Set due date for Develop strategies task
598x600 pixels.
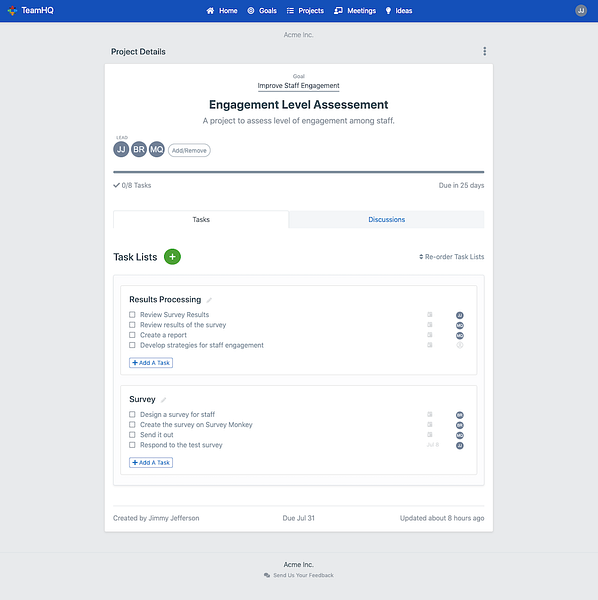(430, 345)
